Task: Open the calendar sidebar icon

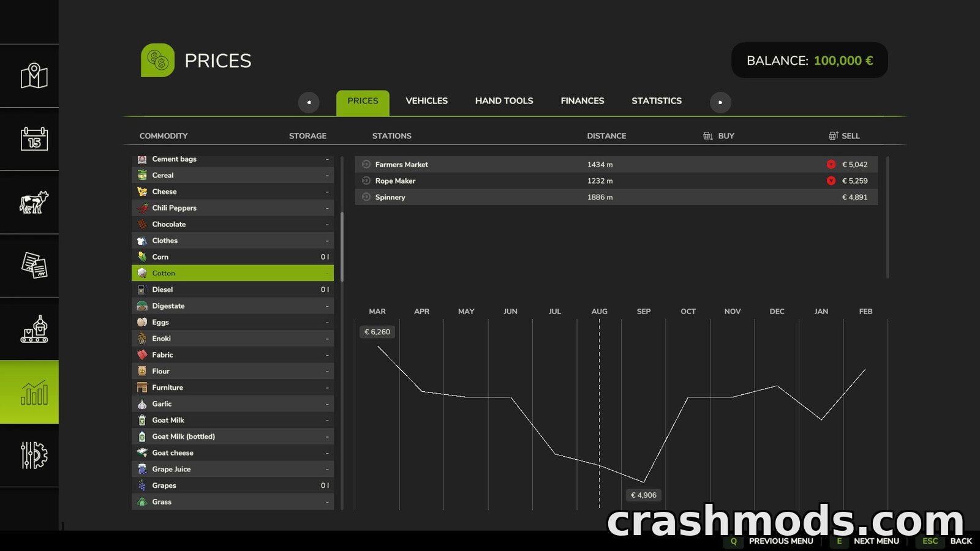Action: click(34, 139)
